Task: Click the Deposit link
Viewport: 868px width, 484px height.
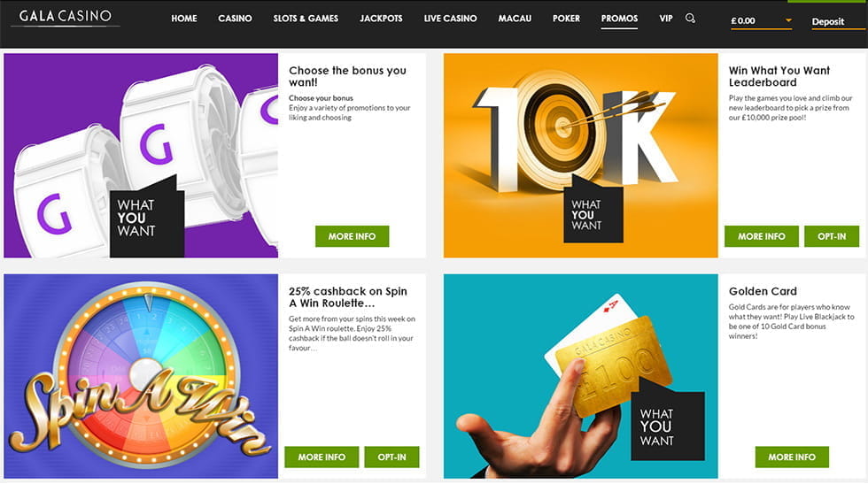Action: pyautogui.click(x=827, y=21)
